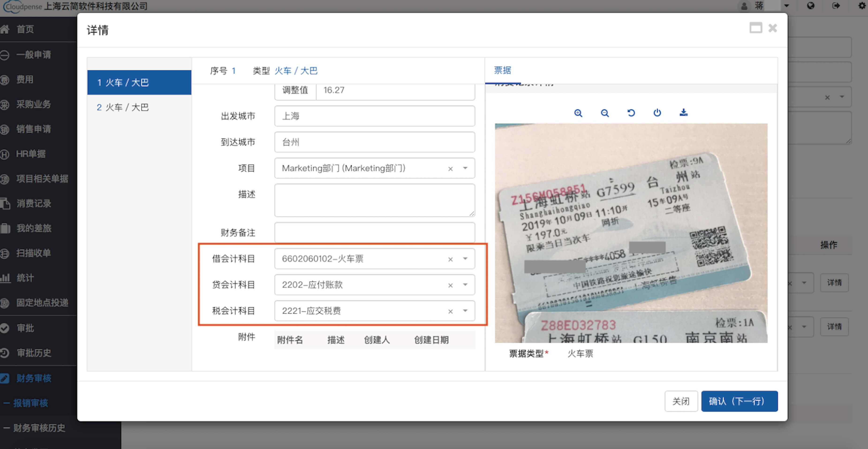Expand the 税会计科目 dropdown
Screen dimensions: 868x449
[465, 311]
